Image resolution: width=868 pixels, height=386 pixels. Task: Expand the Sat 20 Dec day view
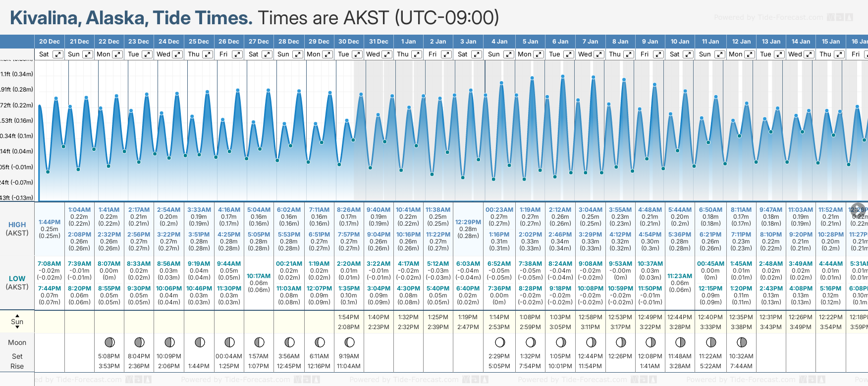point(58,54)
